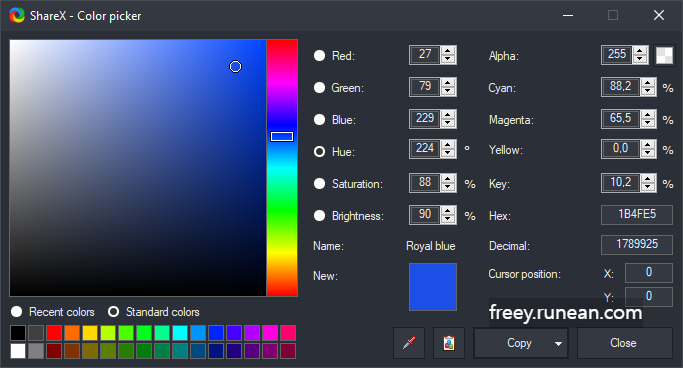Click the Close button
Viewport: 683px width, 368px height.
pyautogui.click(x=625, y=343)
